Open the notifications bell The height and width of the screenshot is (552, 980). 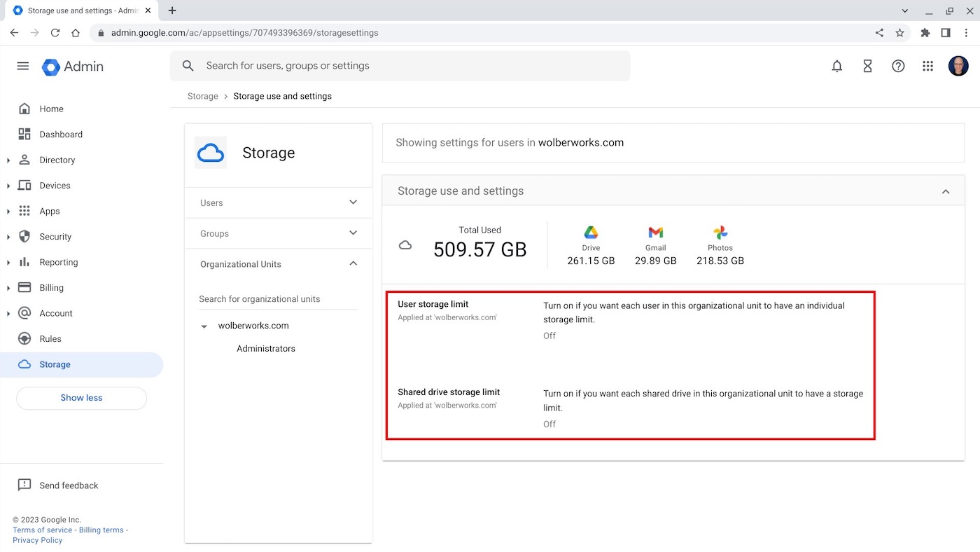click(836, 65)
